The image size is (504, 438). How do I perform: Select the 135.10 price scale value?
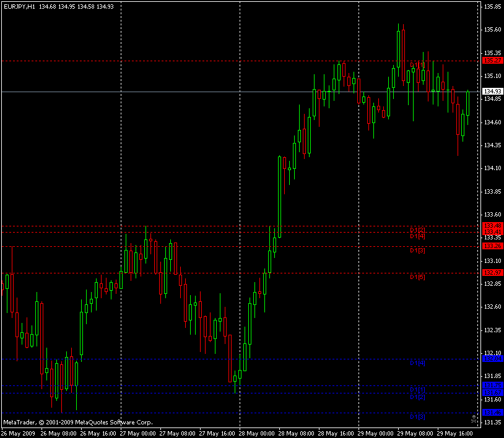[493, 75]
